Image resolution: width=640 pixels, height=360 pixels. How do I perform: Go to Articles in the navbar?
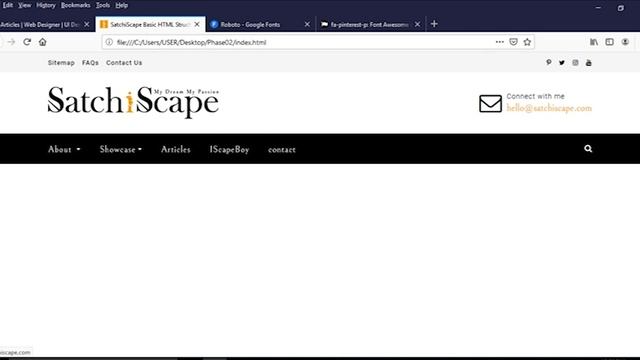(x=176, y=149)
